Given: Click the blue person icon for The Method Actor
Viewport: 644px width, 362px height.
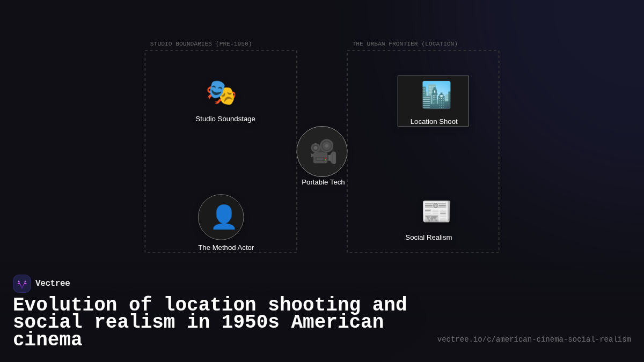Looking at the screenshot, I should pyautogui.click(x=221, y=217).
